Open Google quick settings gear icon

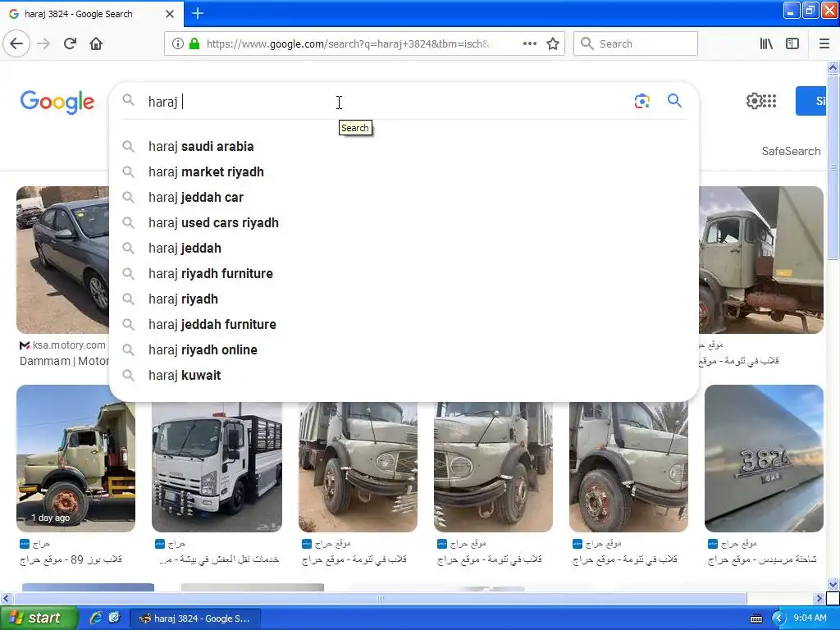click(x=754, y=101)
